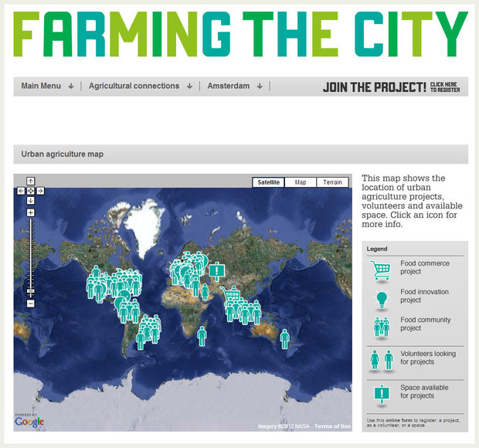Pan the map up with arrow button
This screenshot has height=448, width=479.
pos(31,182)
